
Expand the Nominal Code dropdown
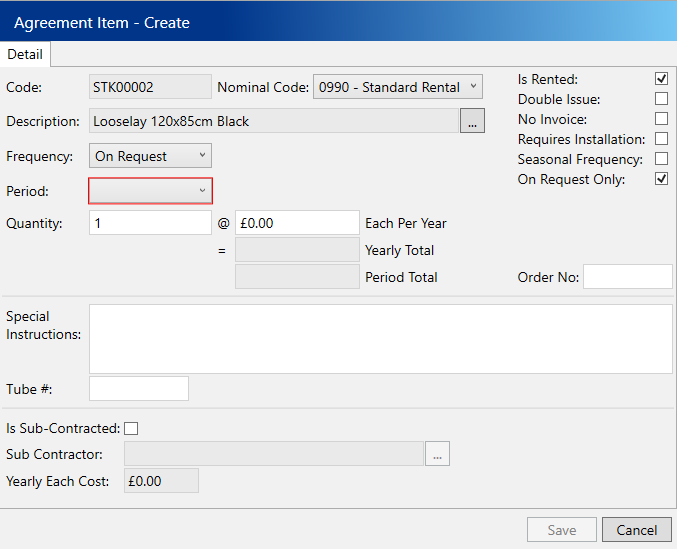pos(397,87)
